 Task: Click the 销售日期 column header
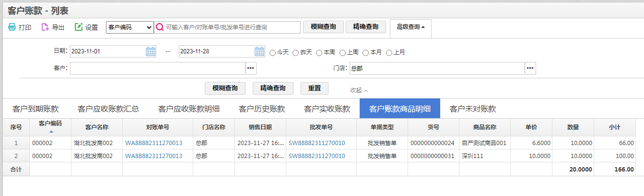[x=260, y=127]
